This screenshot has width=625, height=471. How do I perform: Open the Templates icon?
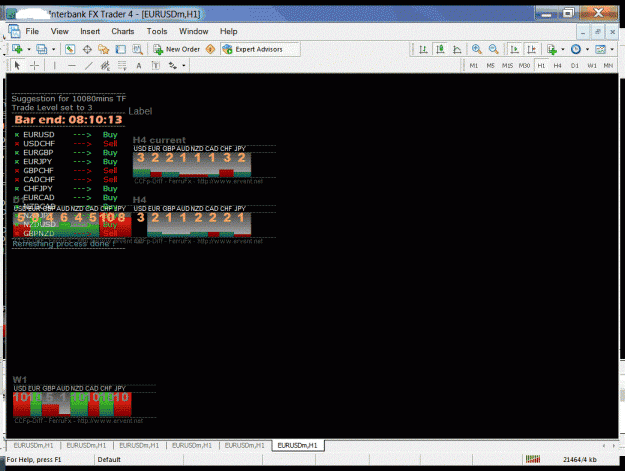[600, 49]
